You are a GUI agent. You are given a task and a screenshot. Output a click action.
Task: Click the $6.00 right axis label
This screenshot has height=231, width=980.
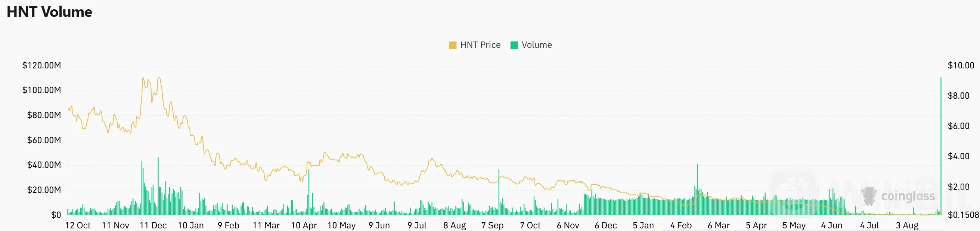click(x=958, y=126)
